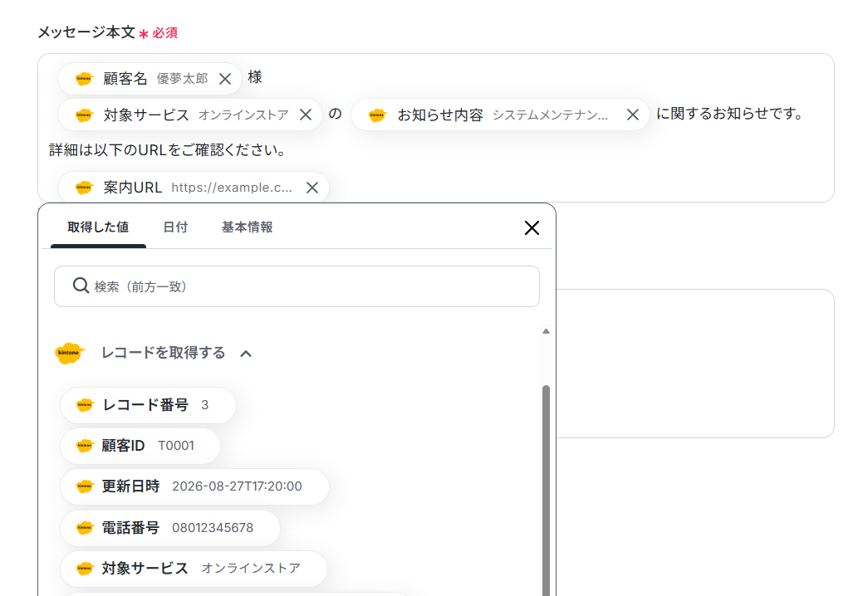This screenshot has width=868, height=596.
Task: Click the value 08012345678
Action: tap(213, 528)
